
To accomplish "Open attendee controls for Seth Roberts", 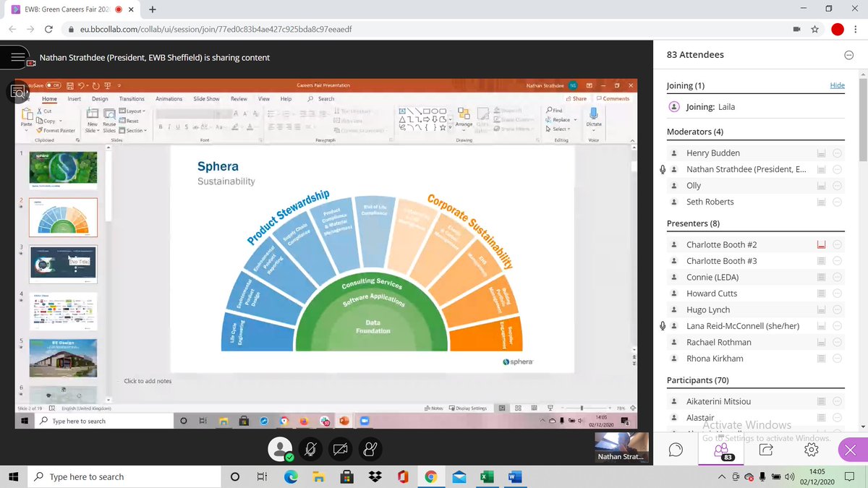I will click(837, 202).
